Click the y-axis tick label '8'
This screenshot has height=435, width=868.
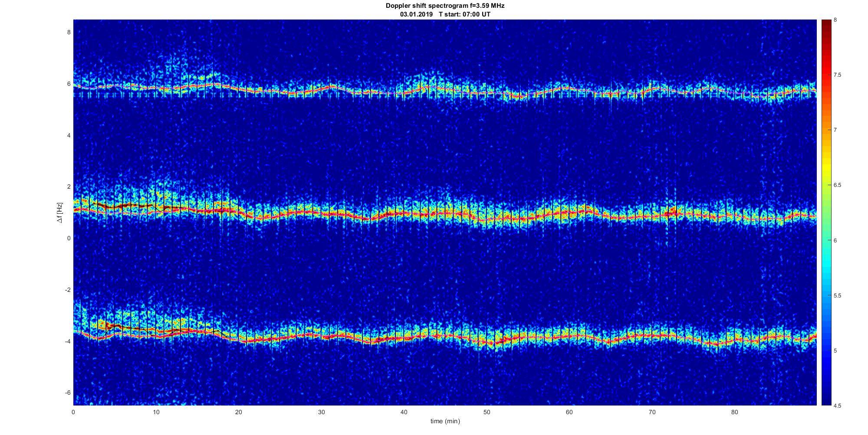click(x=69, y=32)
